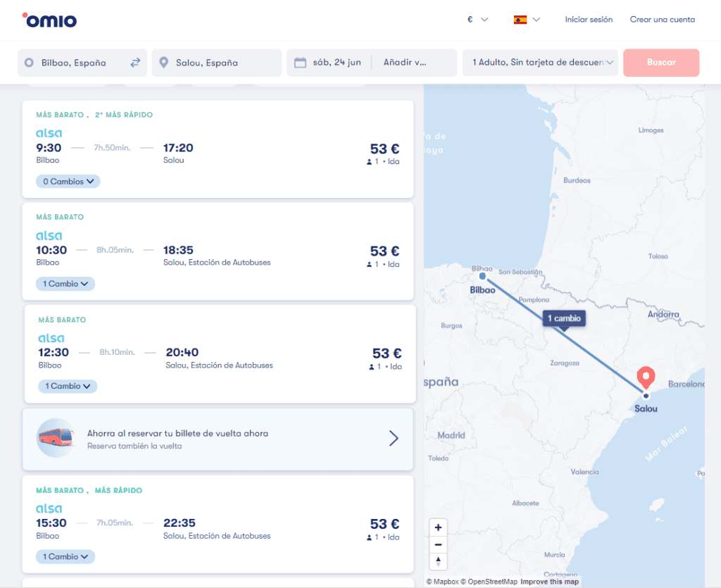Click the 8h.05min. duration text
Screen dimensions: 721x588
coord(115,250)
